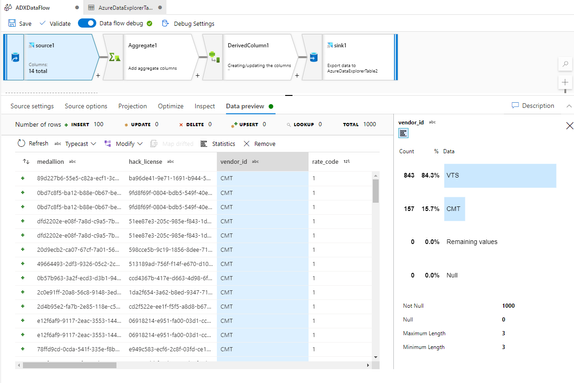This screenshot has height=383, width=574.
Task: Open the Source settings tab
Action: coord(32,106)
